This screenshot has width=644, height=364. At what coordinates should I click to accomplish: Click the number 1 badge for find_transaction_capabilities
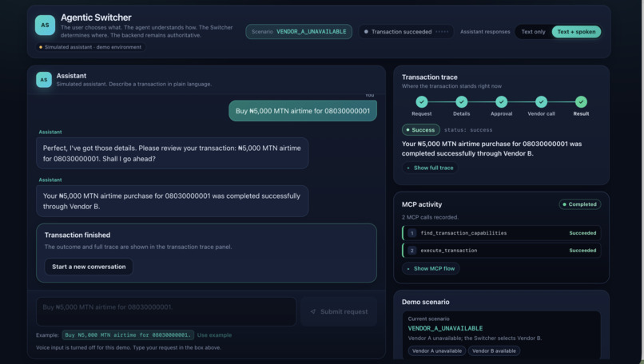pos(412,233)
